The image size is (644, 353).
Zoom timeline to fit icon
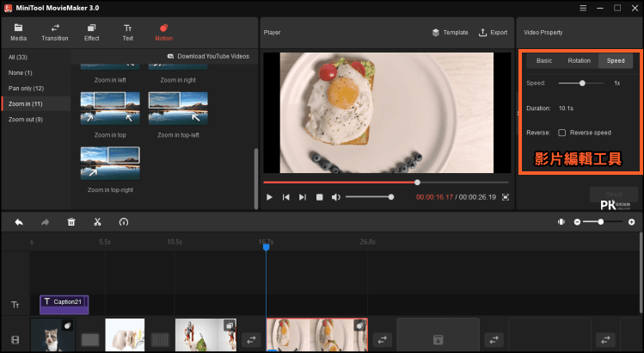(561, 222)
